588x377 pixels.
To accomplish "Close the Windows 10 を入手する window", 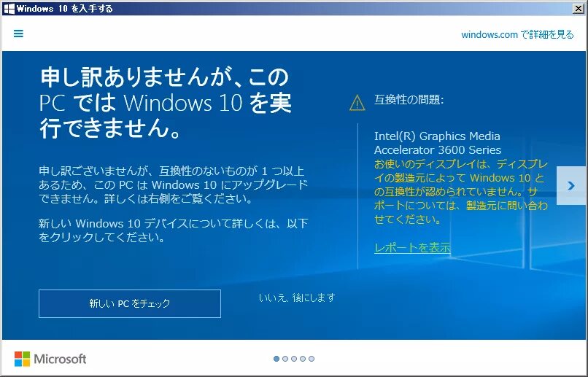I will 579,8.
